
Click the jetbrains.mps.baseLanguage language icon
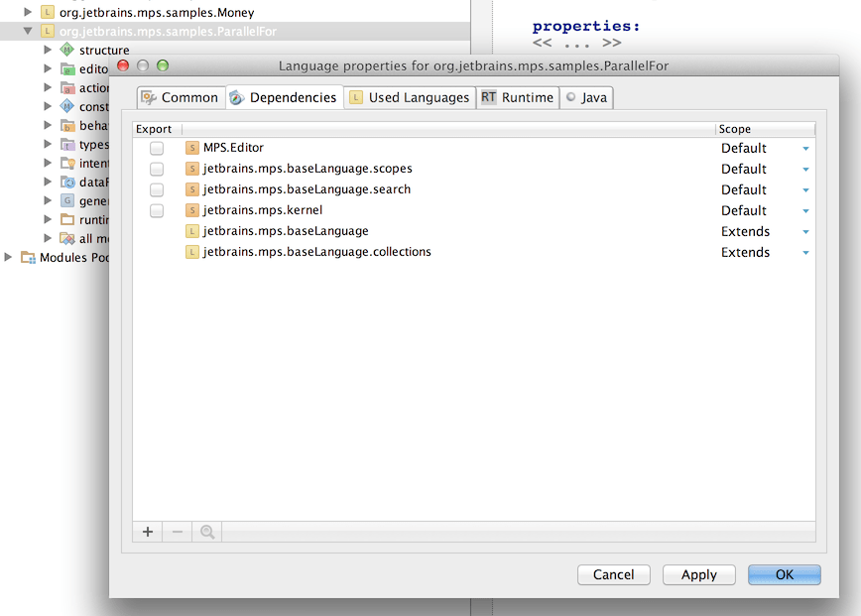[191, 231]
